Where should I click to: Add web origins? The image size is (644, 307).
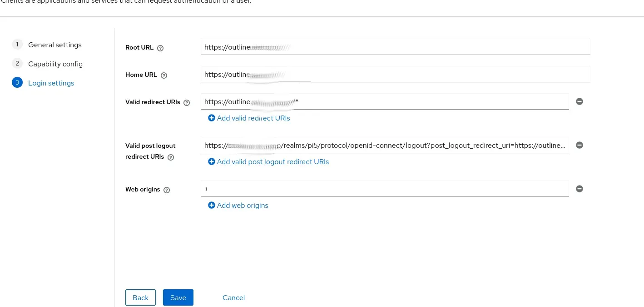coord(238,205)
